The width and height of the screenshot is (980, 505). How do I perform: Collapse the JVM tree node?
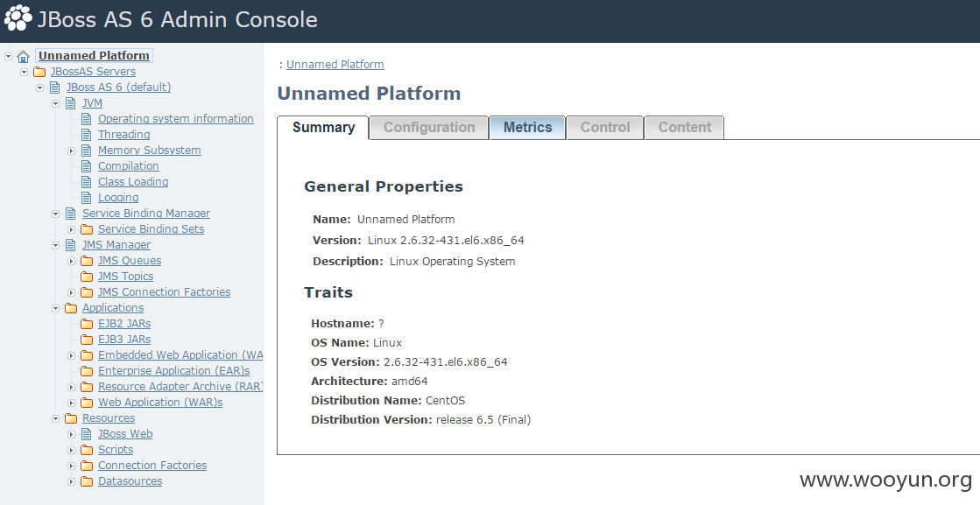pos(55,103)
